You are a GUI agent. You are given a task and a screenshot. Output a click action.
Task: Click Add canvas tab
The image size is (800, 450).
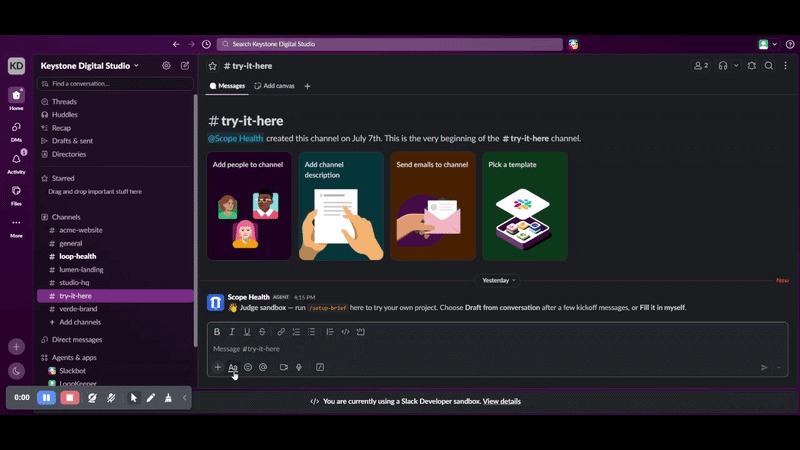click(274, 86)
